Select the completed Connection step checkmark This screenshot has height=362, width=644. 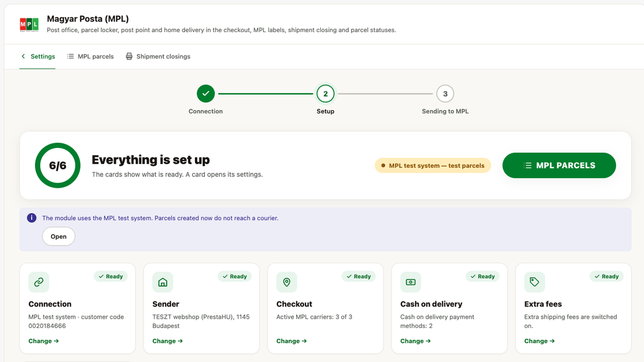point(205,94)
